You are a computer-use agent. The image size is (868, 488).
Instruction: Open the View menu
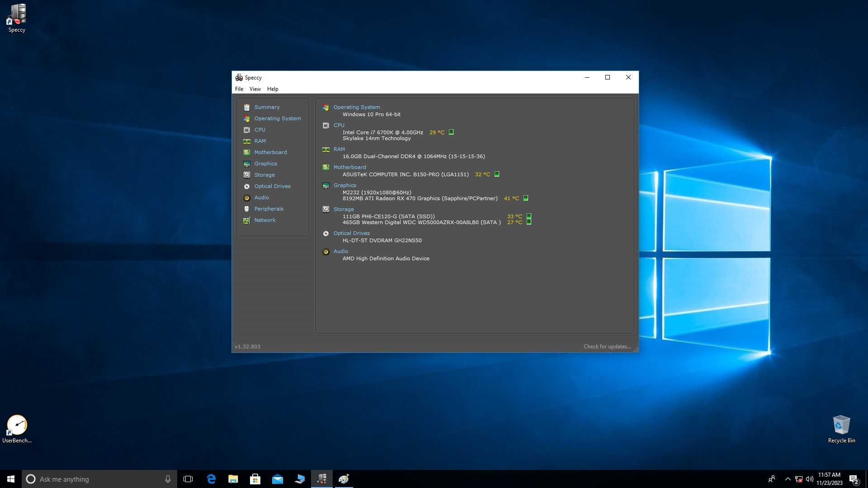click(x=255, y=89)
